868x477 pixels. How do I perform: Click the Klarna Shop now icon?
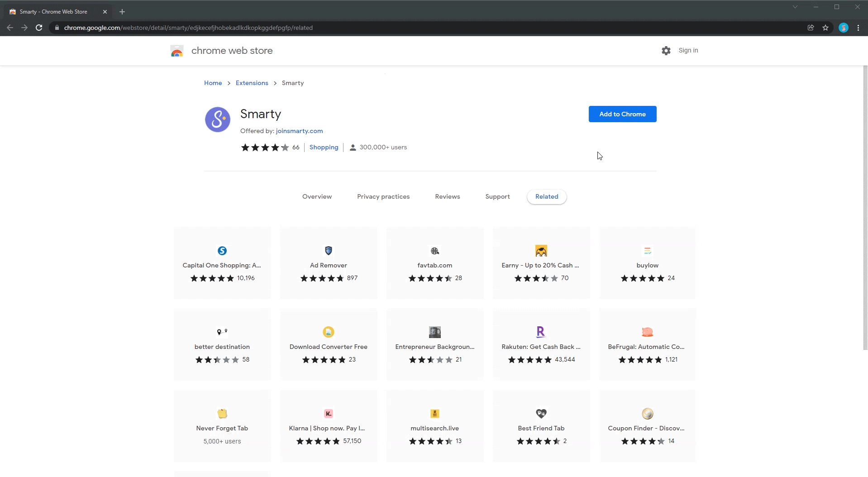pos(329,413)
